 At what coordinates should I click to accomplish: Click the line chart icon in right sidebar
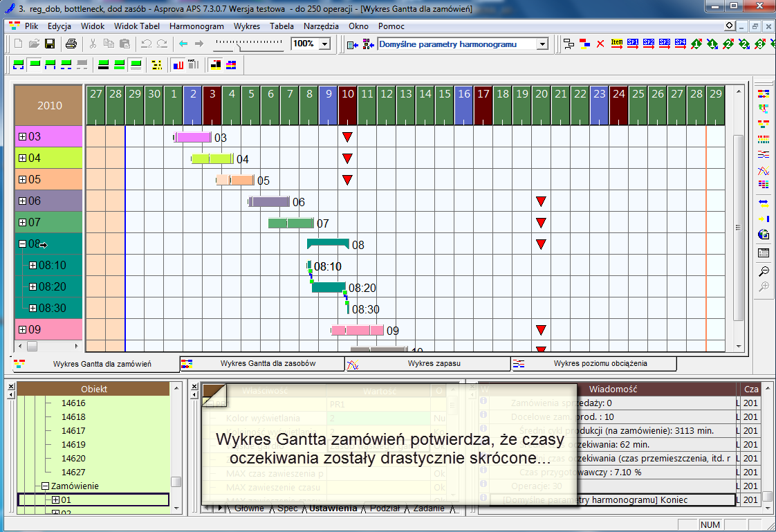(x=764, y=172)
